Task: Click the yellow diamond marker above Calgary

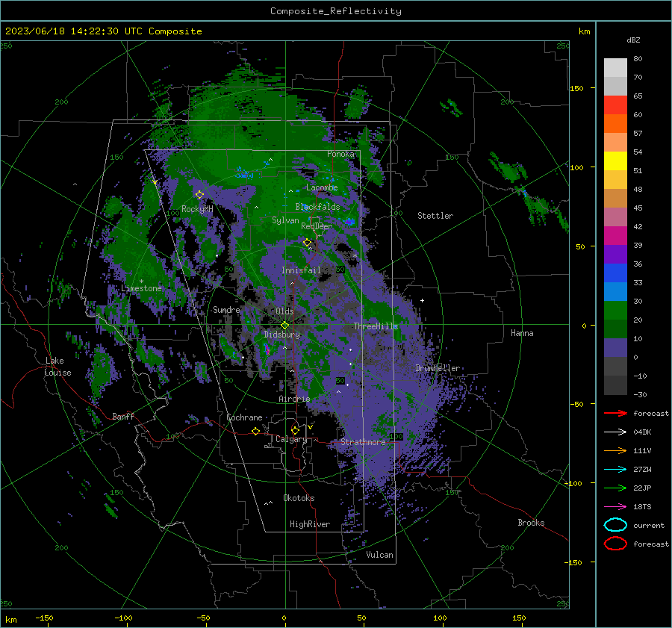Action: tap(295, 430)
